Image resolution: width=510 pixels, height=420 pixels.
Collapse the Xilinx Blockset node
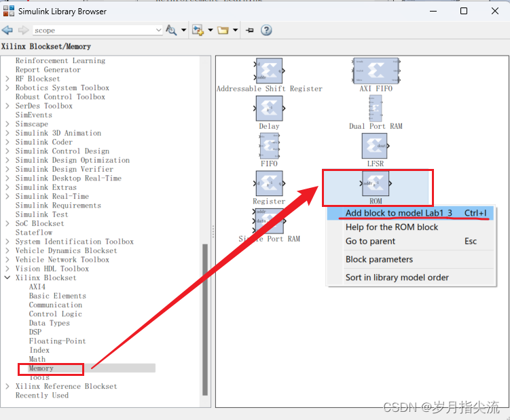click(7, 278)
